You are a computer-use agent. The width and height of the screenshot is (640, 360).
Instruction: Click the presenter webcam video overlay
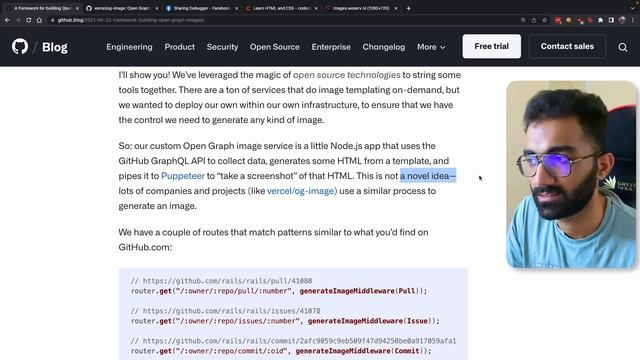(x=571, y=174)
